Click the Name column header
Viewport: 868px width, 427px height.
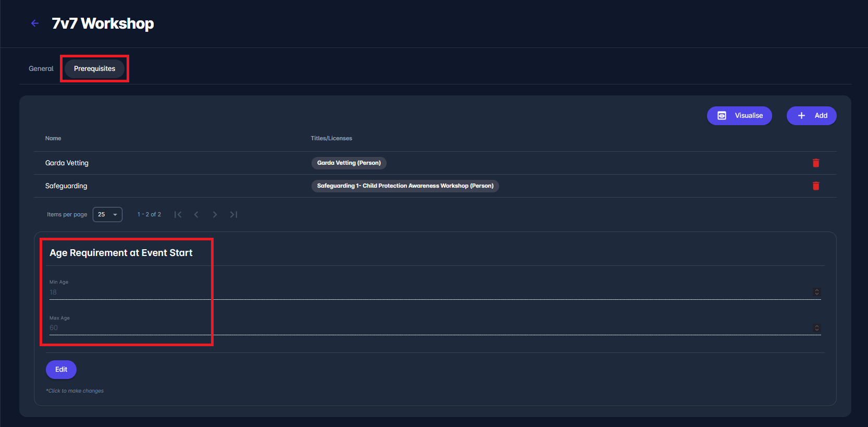tap(53, 139)
